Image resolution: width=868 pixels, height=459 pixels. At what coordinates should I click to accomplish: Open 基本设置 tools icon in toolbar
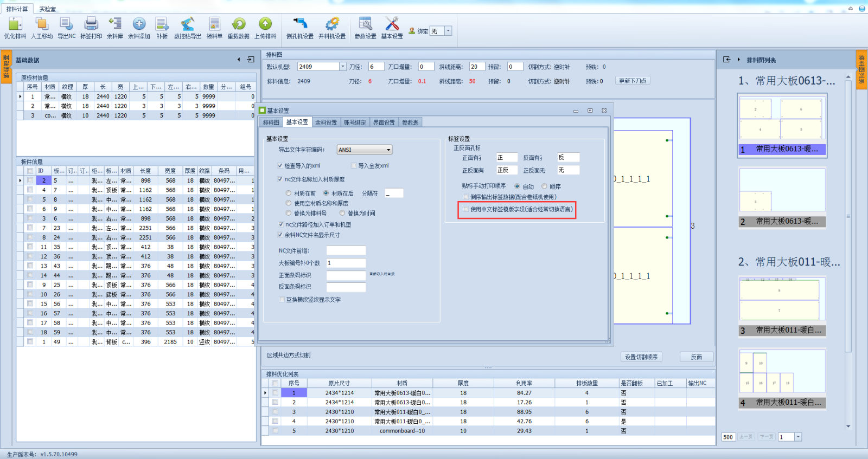(392, 24)
